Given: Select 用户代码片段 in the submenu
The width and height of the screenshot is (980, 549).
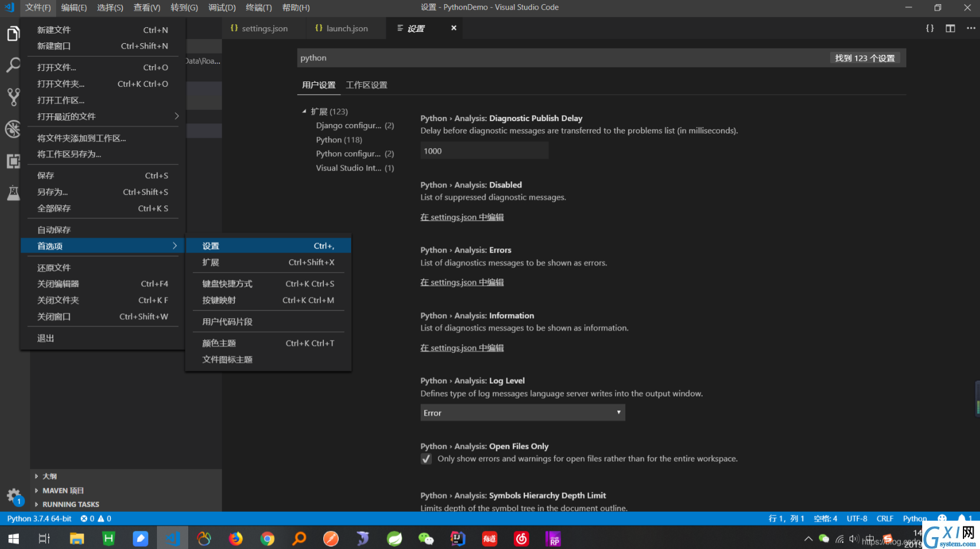Looking at the screenshot, I should click(x=268, y=322).
